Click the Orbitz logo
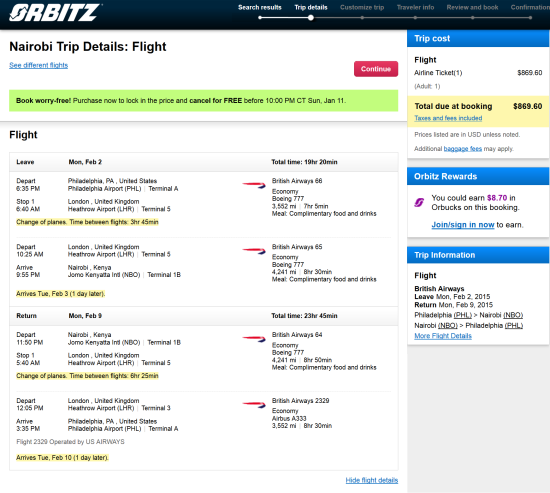The image size is (550, 493). pyautogui.click(x=55, y=13)
